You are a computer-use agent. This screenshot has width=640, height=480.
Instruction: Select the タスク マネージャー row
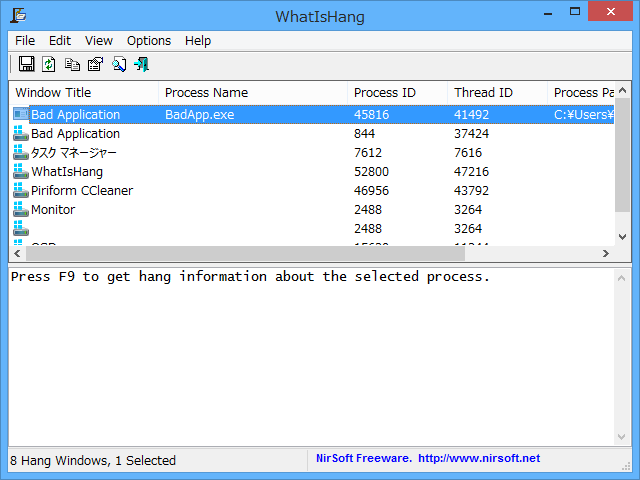[312, 153]
